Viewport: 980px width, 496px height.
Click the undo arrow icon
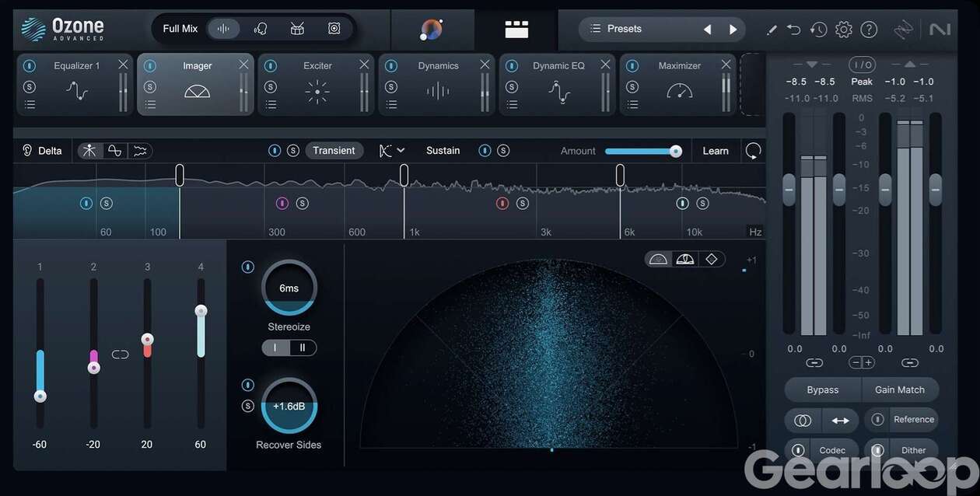tap(793, 30)
